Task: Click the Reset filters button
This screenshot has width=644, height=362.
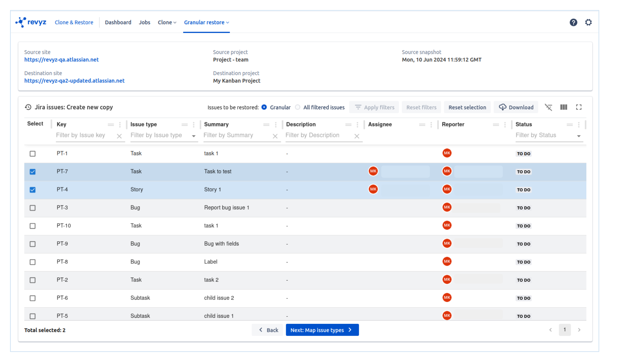Action: point(421,107)
